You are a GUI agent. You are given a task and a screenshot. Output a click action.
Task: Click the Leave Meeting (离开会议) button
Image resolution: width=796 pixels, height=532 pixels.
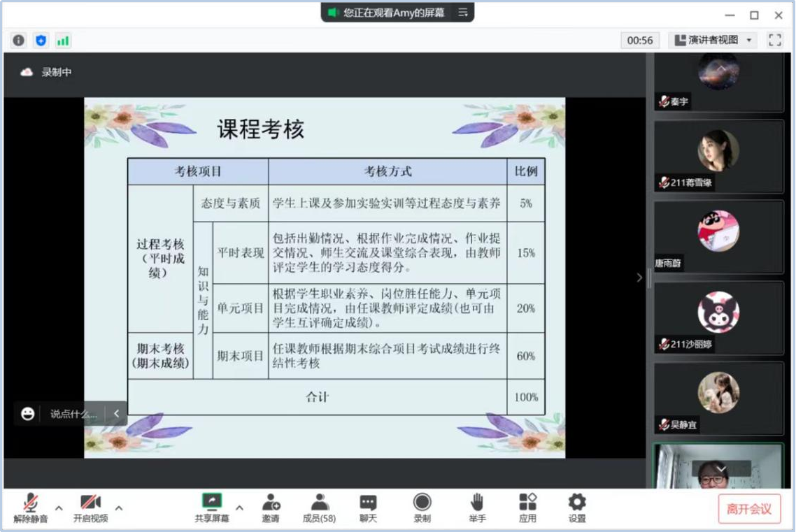click(749, 509)
